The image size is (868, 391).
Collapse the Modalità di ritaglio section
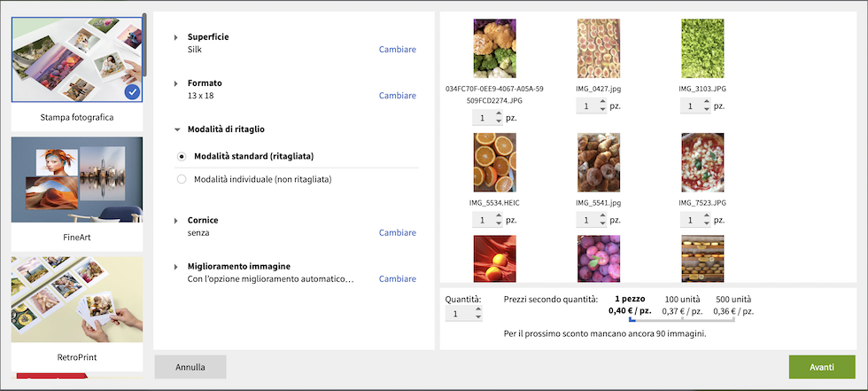(177, 129)
